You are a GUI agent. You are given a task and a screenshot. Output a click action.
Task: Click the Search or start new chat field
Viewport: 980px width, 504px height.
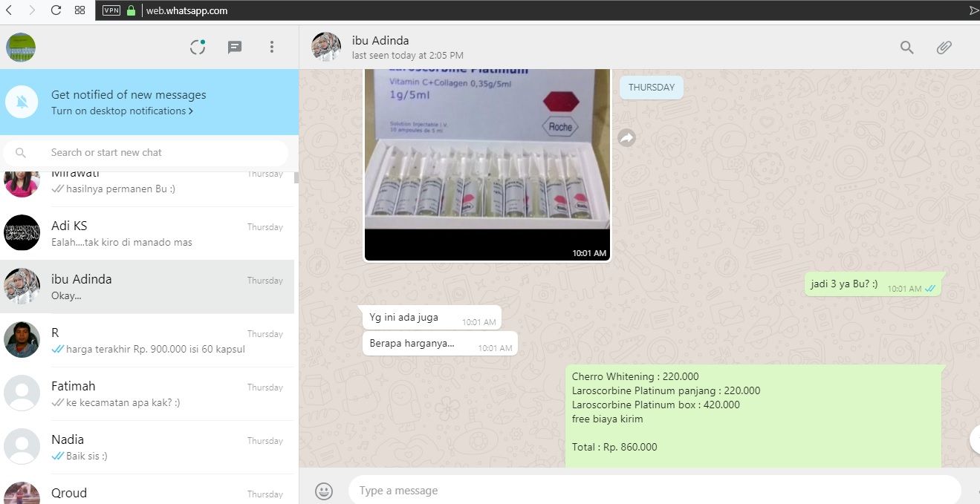coord(146,152)
